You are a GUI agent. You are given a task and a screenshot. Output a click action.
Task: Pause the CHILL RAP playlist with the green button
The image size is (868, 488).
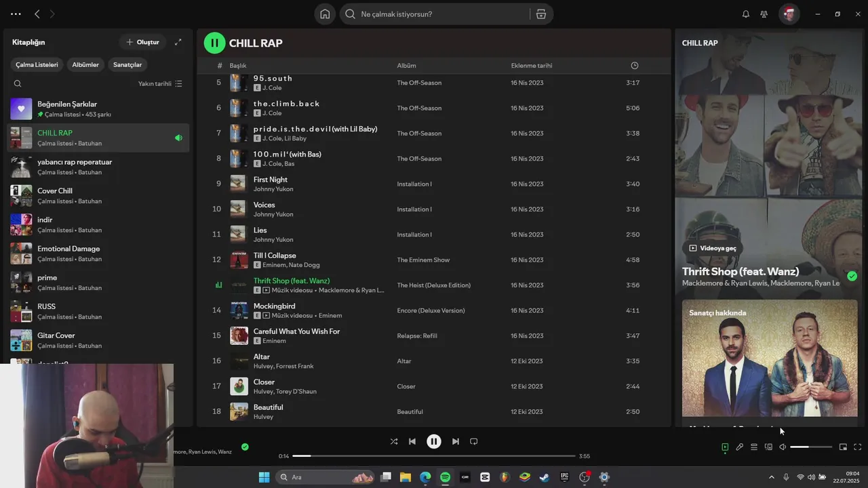click(x=214, y=43)
